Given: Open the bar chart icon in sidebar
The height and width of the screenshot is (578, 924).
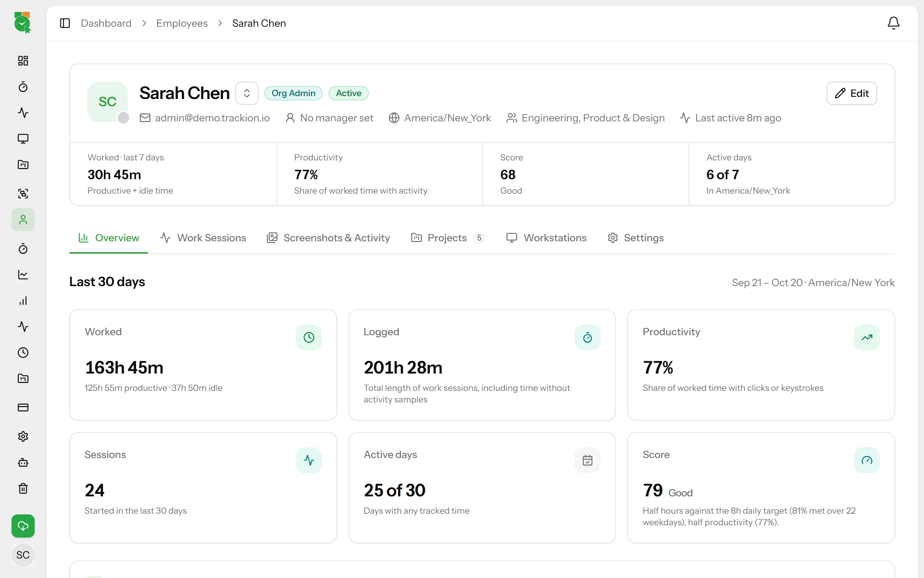Looking at the screenshot, I should [x=23, y=301].
